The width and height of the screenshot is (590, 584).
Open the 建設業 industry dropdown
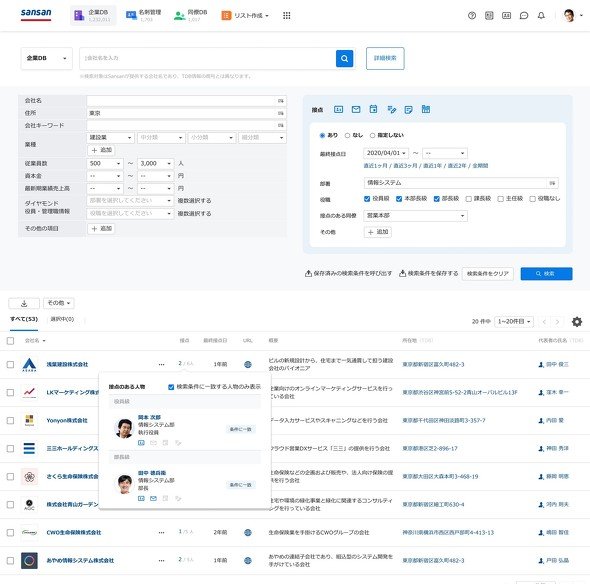coord(111,138)
